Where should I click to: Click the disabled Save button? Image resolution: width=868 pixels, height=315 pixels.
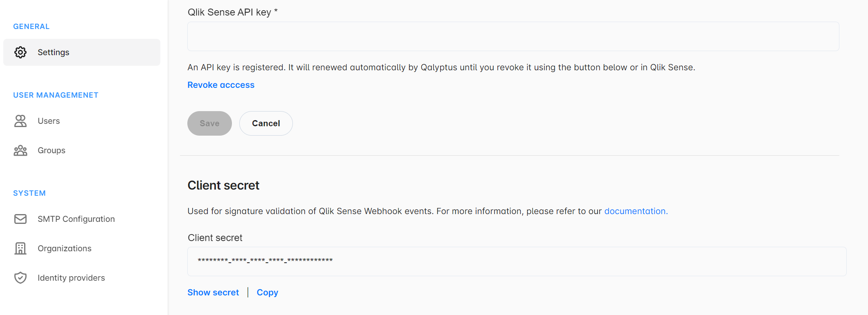point(209,123)
